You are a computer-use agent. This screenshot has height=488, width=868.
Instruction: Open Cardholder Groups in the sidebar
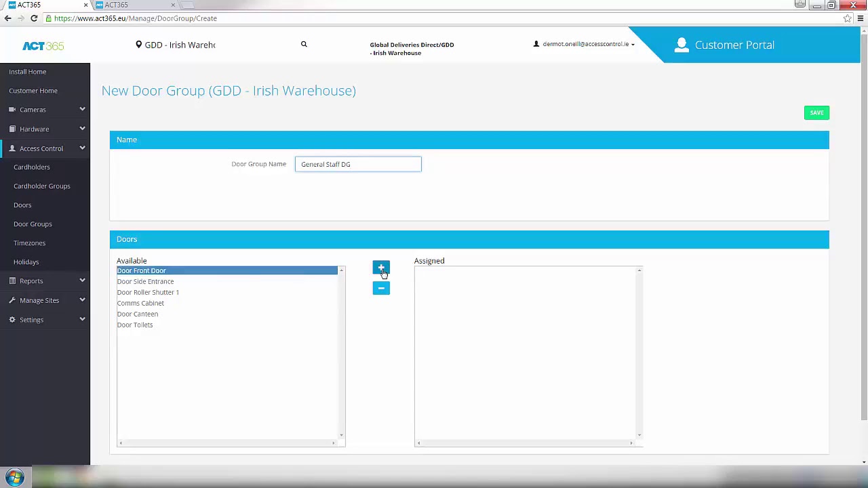[42, 186]
